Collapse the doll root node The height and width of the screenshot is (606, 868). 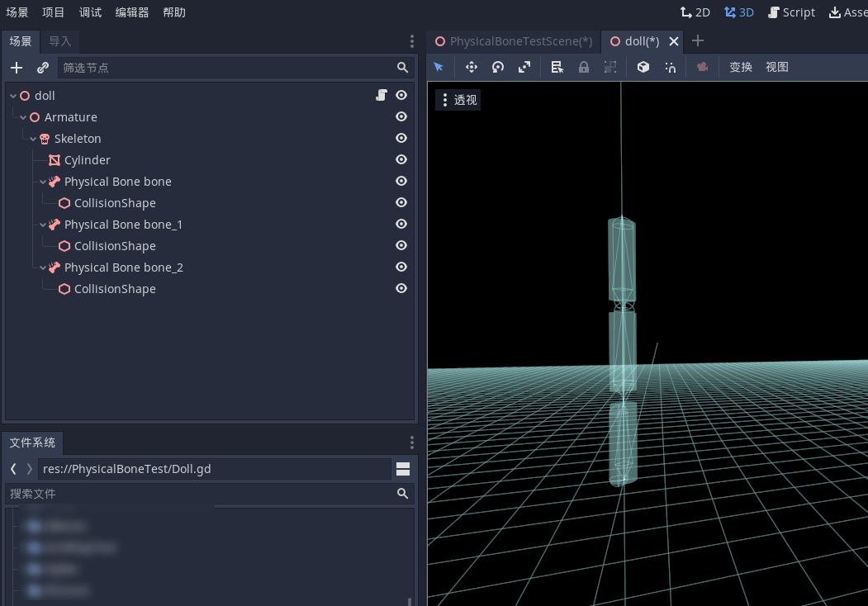tap(13, 96)
